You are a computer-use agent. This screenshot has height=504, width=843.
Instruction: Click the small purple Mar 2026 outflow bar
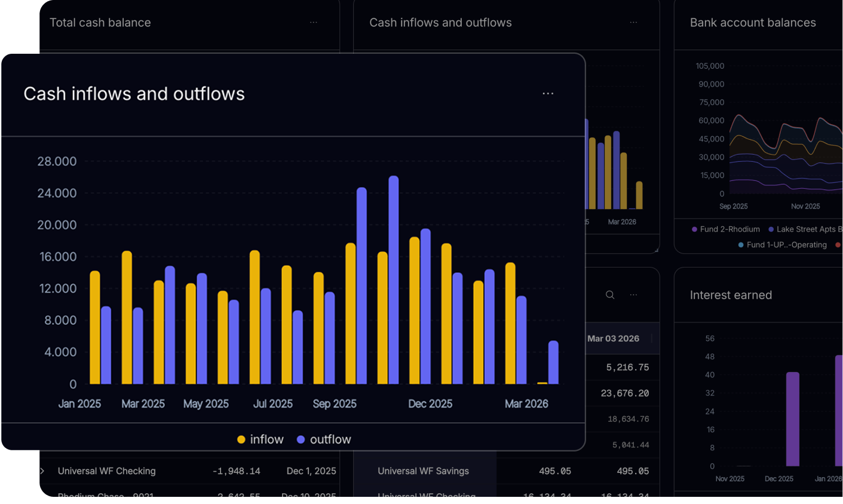click(553, 362)
